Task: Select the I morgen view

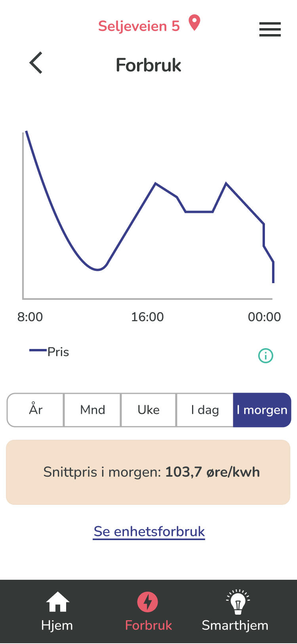Action: click(262, 410)
